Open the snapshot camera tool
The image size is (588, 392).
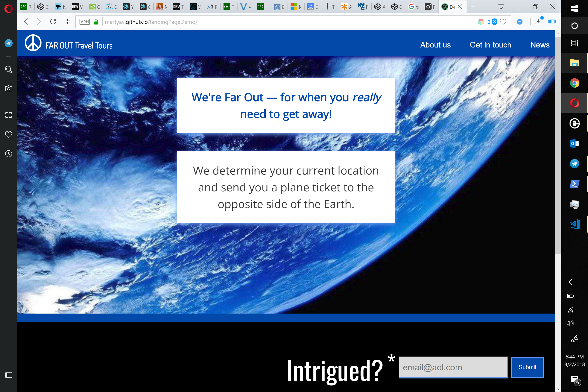click(9, 89)
